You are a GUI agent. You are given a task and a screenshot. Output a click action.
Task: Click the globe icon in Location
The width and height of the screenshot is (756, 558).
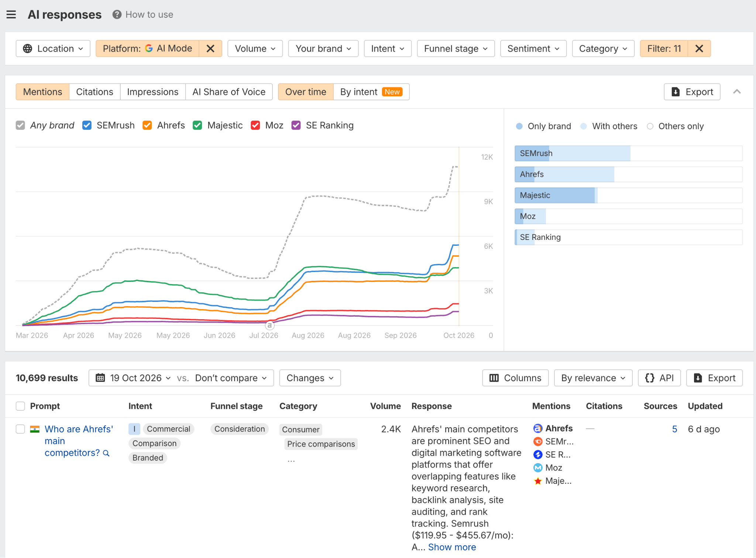(28, 49)
